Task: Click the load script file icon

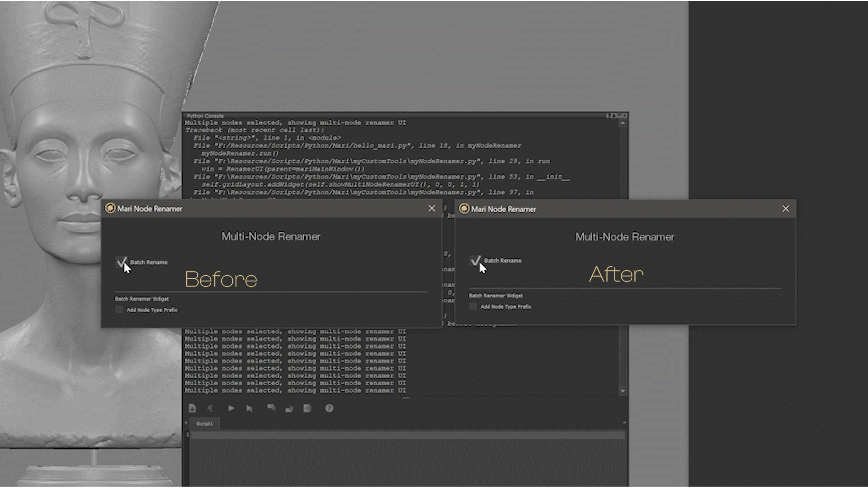Action: pyautogui.click(x=192, y=408)
